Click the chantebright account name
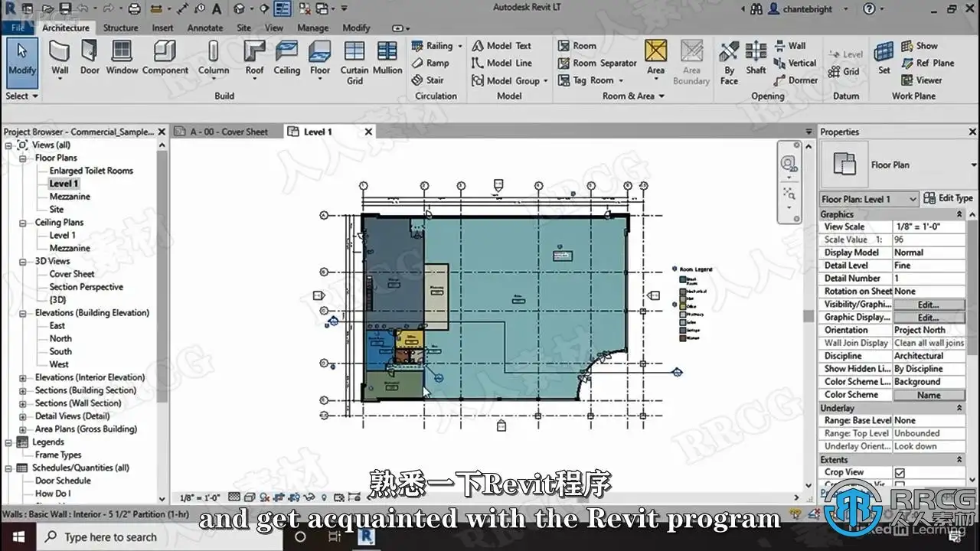Viewport: 980px width, 551px height. (x=808, y=9)
